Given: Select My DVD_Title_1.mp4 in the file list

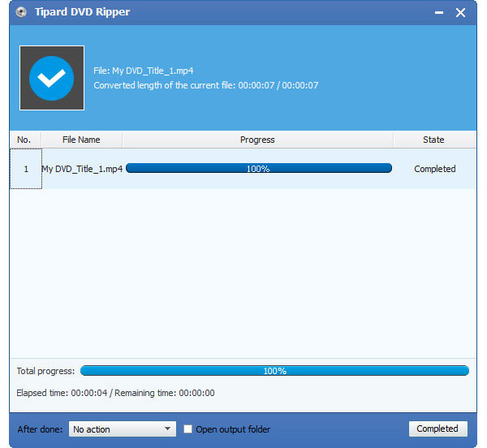Looking at the screenshot, I should pos(82,169).
